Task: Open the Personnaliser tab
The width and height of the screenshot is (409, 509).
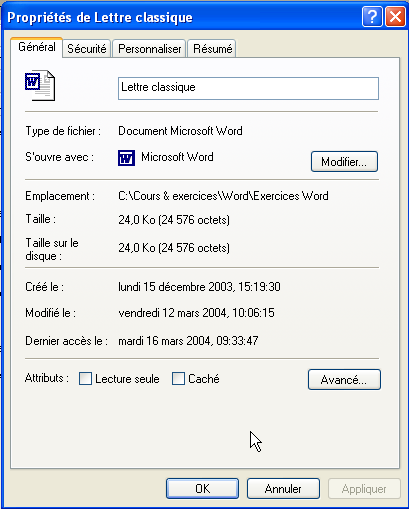Action: 149,49
